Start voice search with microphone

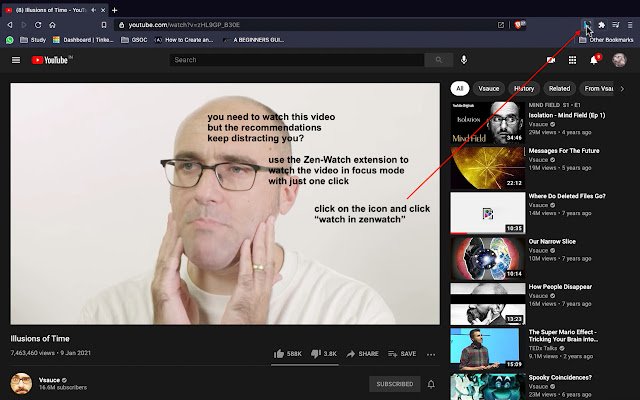tap(464, 60)
